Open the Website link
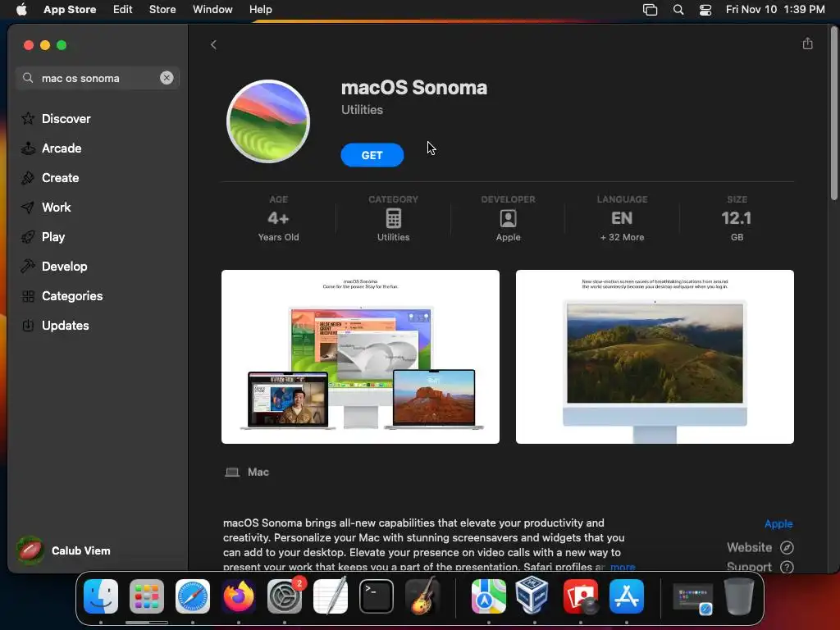The height and width of the screenshot is (630, 840). click(760, 547)
